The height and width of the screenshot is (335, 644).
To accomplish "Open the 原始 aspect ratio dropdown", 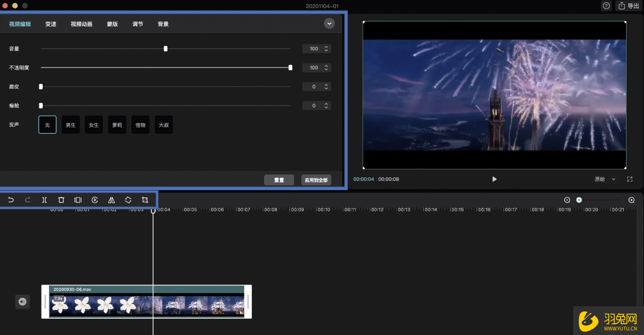I will (x=605, y=179).
